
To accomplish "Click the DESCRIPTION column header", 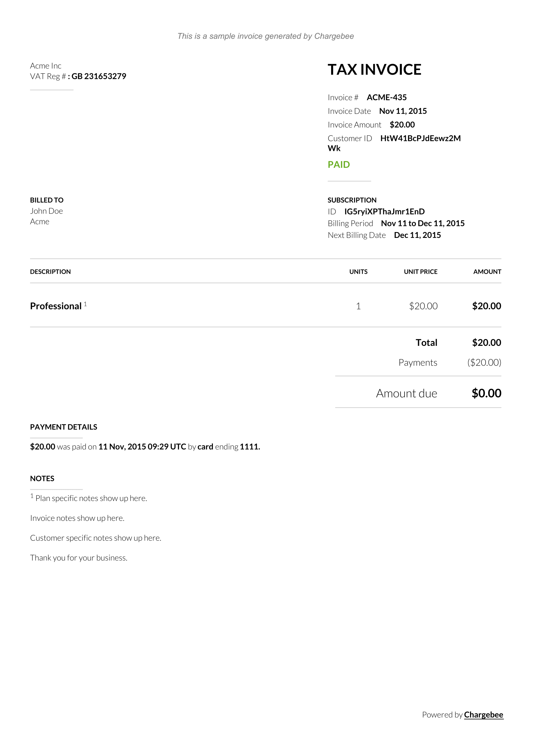I will point(50,272).
